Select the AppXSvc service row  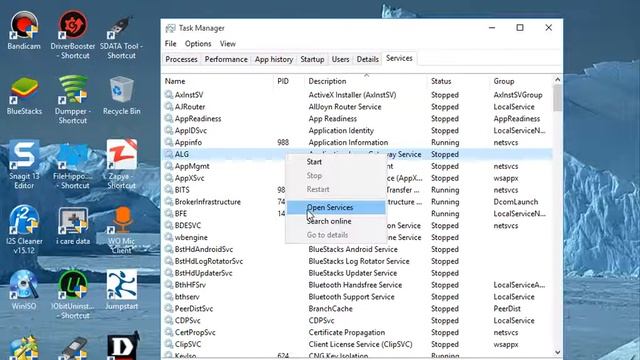coord(358,178)
